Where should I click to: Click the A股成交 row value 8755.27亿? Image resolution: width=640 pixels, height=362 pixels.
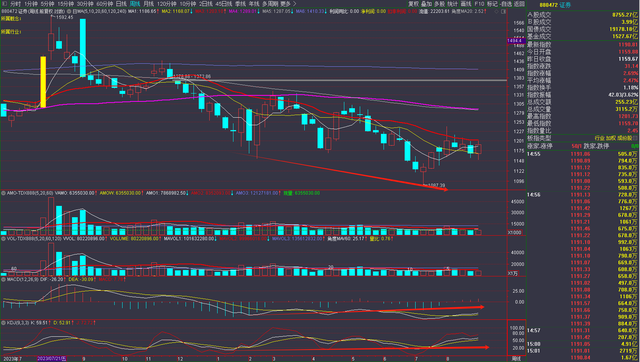click(x=624, y=15)
